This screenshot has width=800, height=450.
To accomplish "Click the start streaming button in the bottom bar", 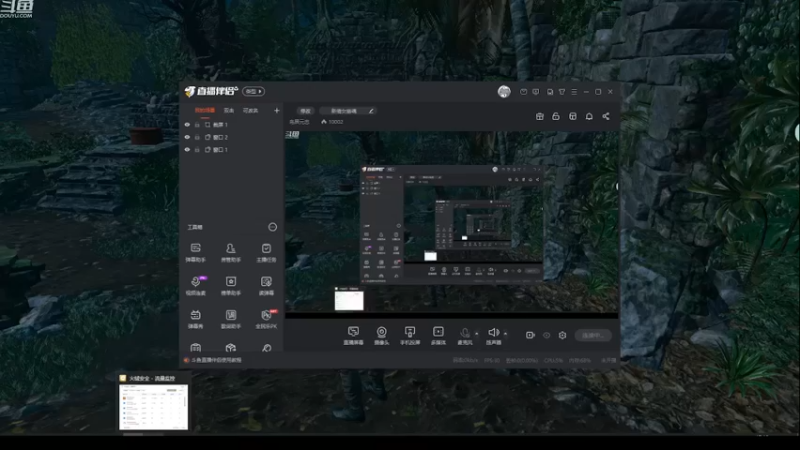I will (x=593, y=335).
